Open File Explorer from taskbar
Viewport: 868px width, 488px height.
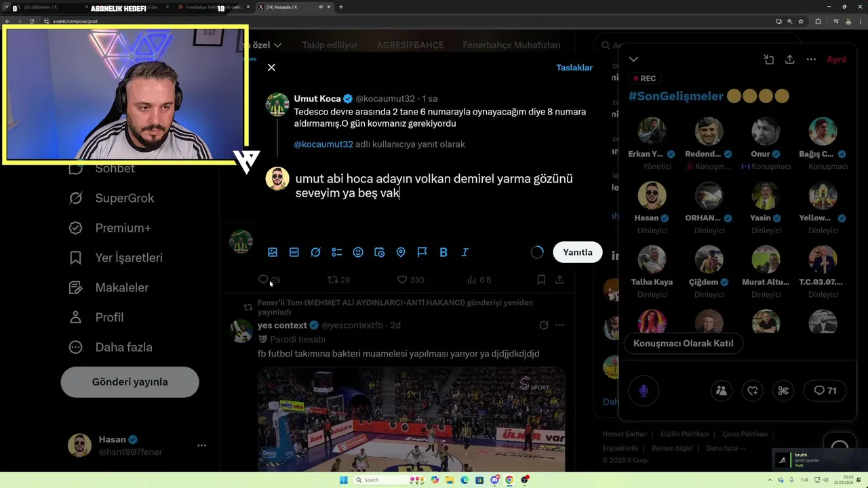[x=450, y=480]
